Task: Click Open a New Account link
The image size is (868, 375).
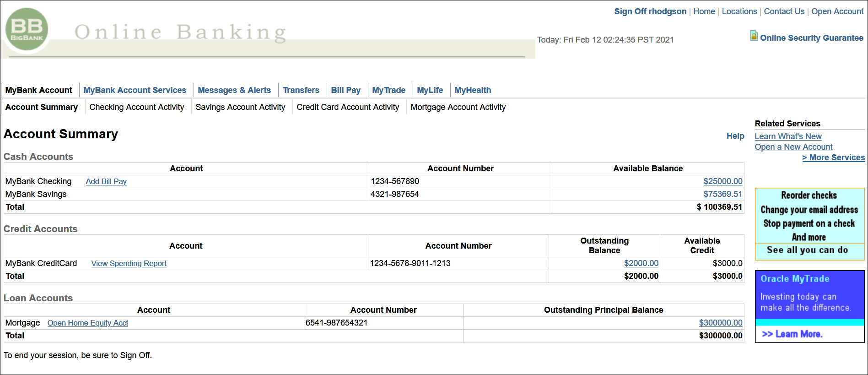Action: (x=793, y=147)
